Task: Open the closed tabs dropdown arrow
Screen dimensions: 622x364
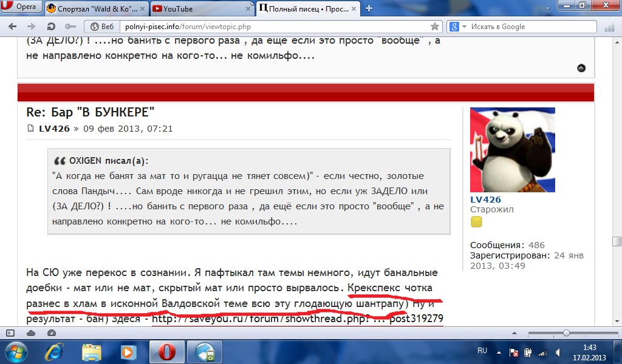Action: (x=547, y=8)
